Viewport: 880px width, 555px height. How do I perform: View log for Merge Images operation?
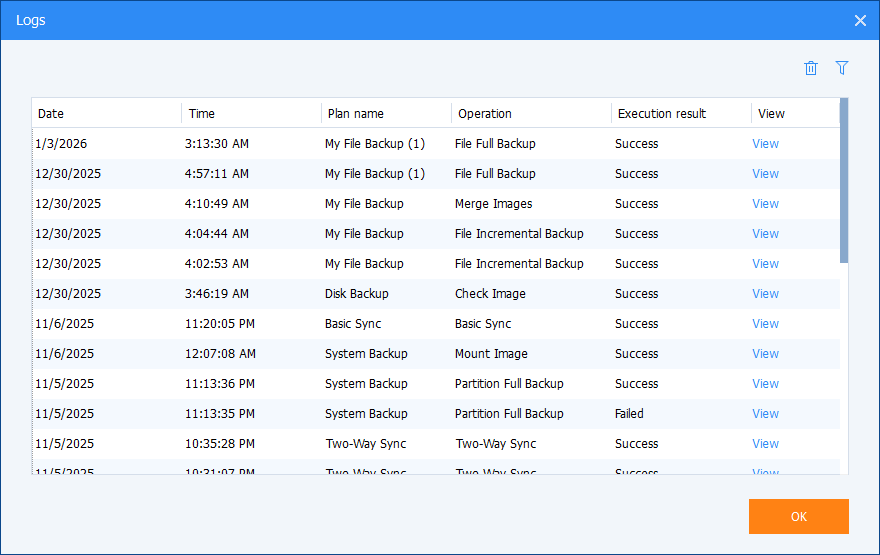765,204
